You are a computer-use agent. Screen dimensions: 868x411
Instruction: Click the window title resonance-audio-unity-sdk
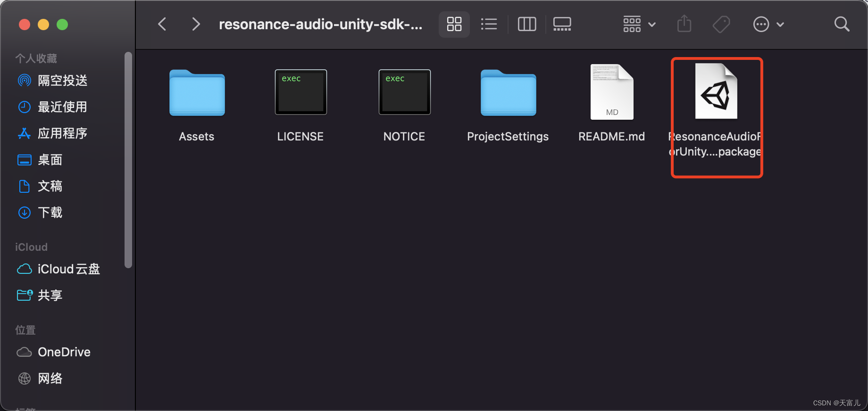(x=321, y=24)
